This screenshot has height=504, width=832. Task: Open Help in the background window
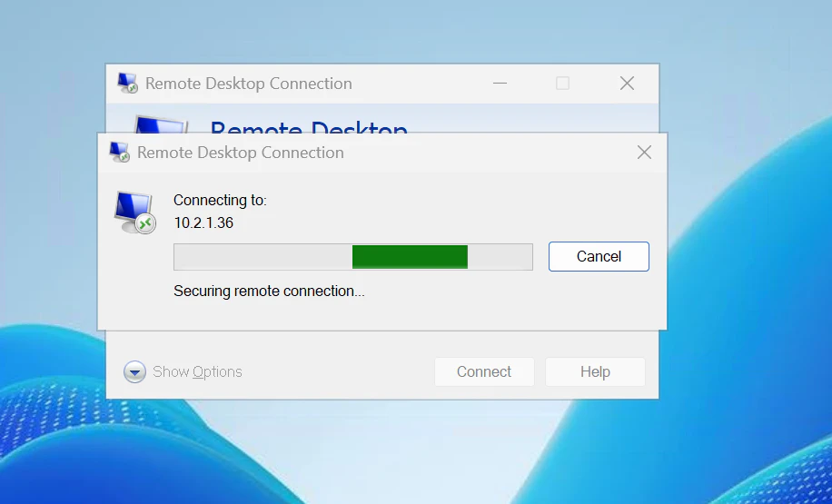click(595, 372)
